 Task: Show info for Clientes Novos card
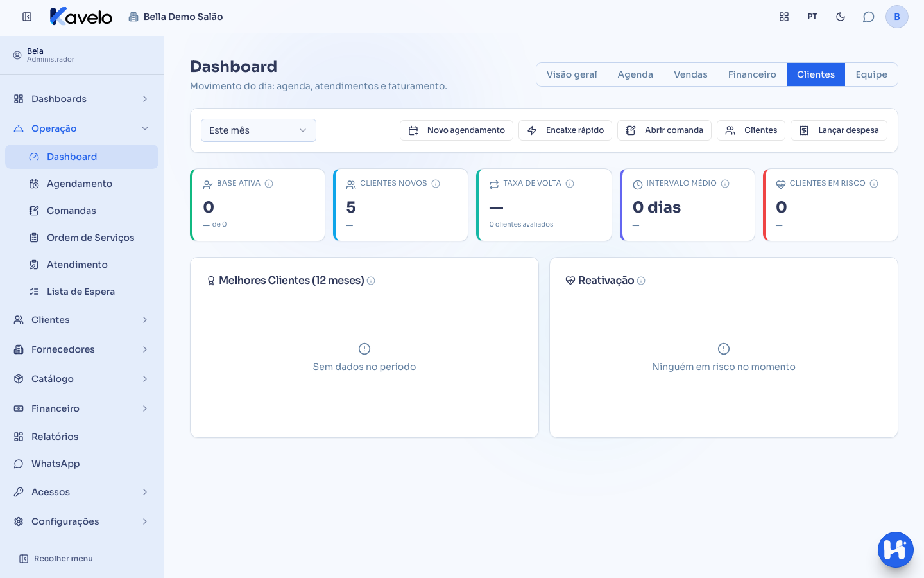pos(436,184)
